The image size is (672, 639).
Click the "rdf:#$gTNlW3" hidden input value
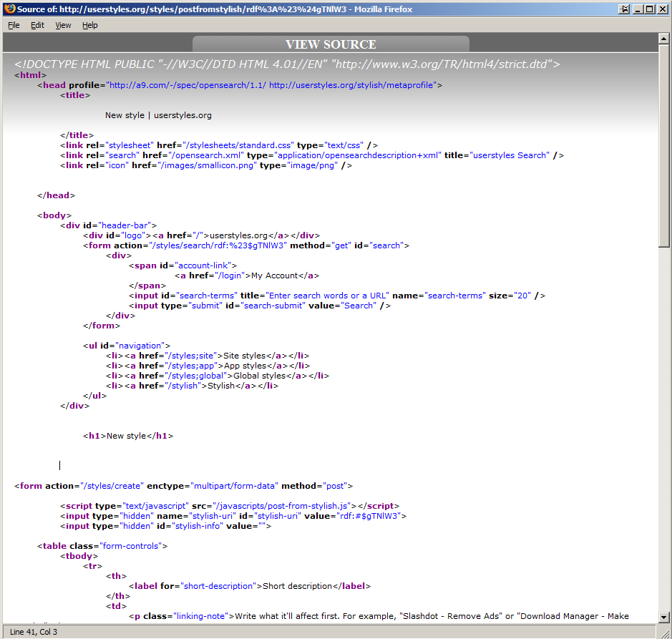click(x=369, y=516)
